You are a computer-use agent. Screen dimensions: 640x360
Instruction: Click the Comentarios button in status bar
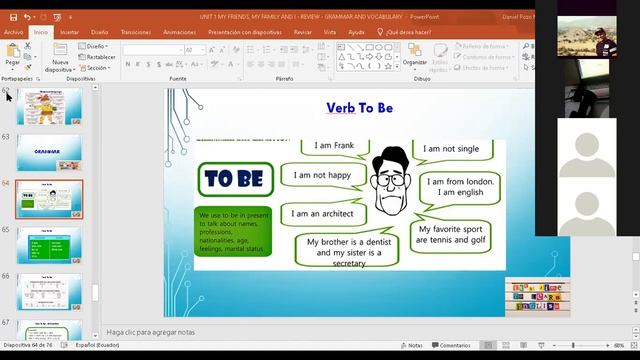(x=451, y=345)
